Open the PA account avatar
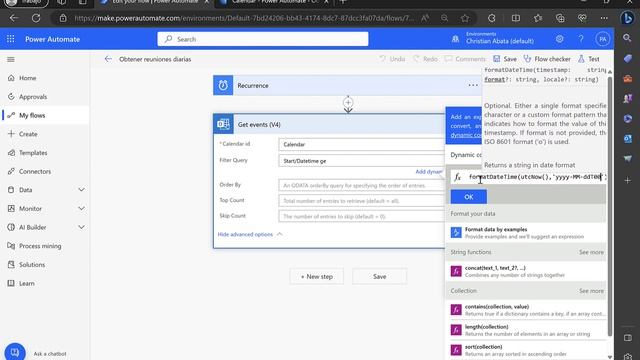The image size is (640, 360). coord(602,39)
